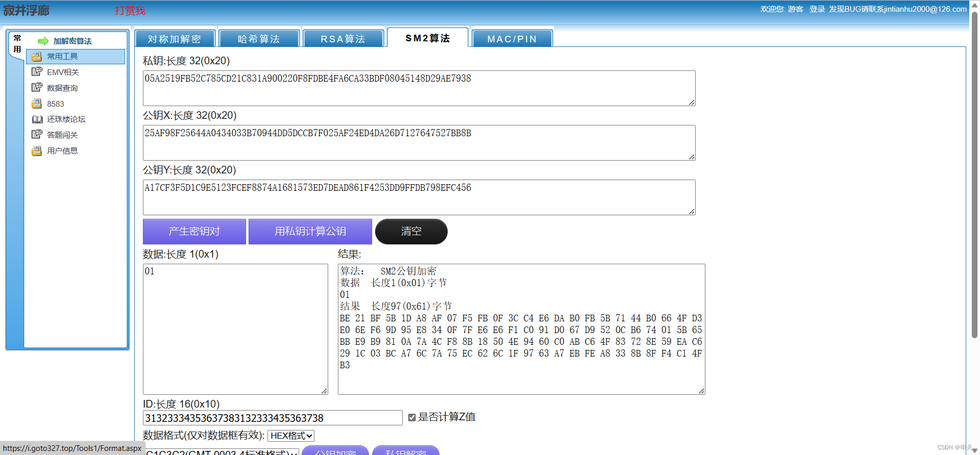Click into the 私钥 text area

(419, 88)
